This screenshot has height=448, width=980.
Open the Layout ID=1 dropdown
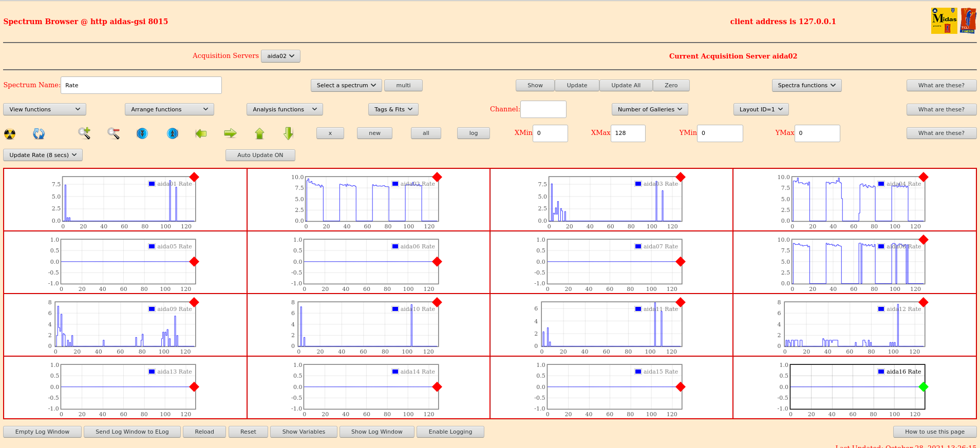[761, 109]
